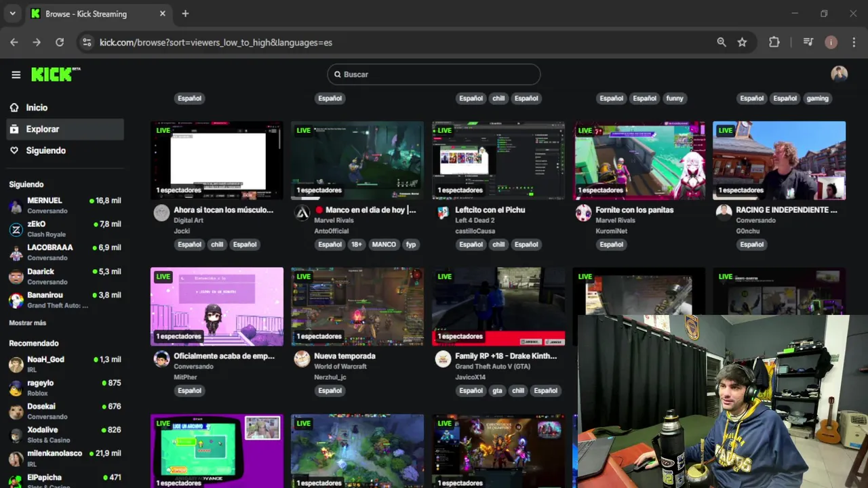Click the Inicio home icon
868x488 pixels.
click(x=14, y=108)
